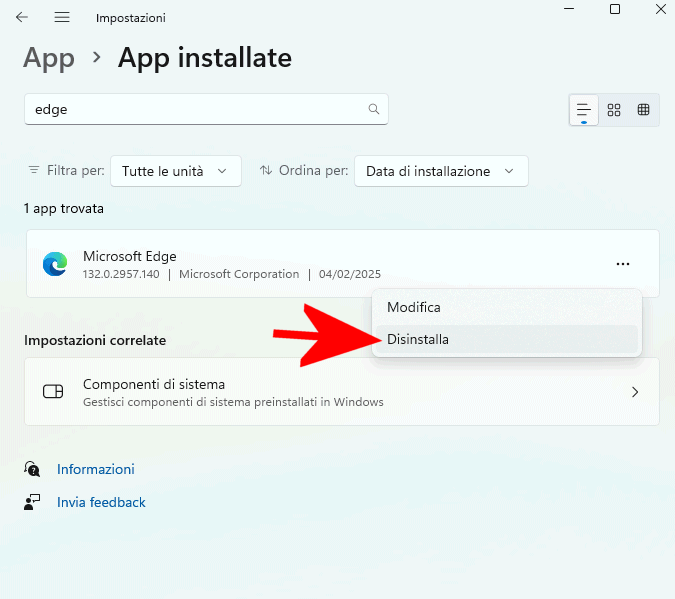
Task: Click the Microsoft Edge app icon
Action: [55, 264]
